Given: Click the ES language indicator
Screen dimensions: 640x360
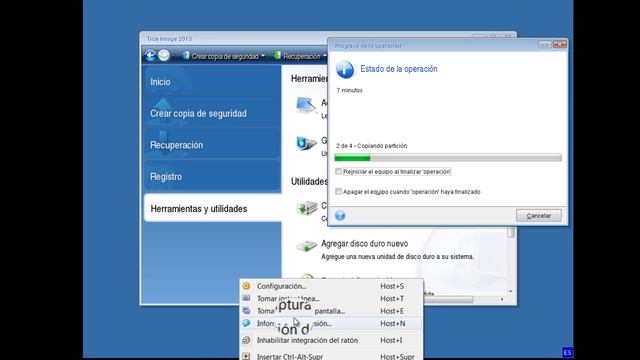Looking at the screenshot, I should click(x=567, y=352).
